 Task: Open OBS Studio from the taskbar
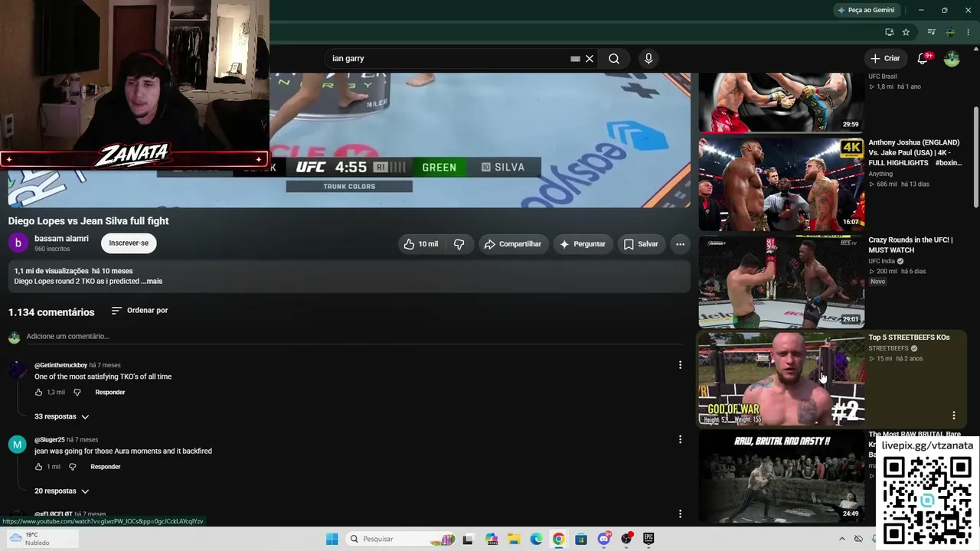click(626, 539)
